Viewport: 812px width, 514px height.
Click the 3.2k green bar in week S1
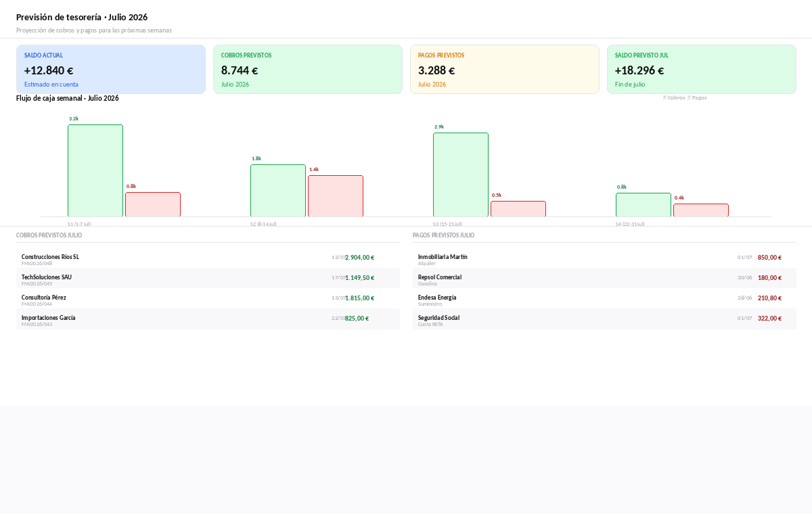click(95, 170)
